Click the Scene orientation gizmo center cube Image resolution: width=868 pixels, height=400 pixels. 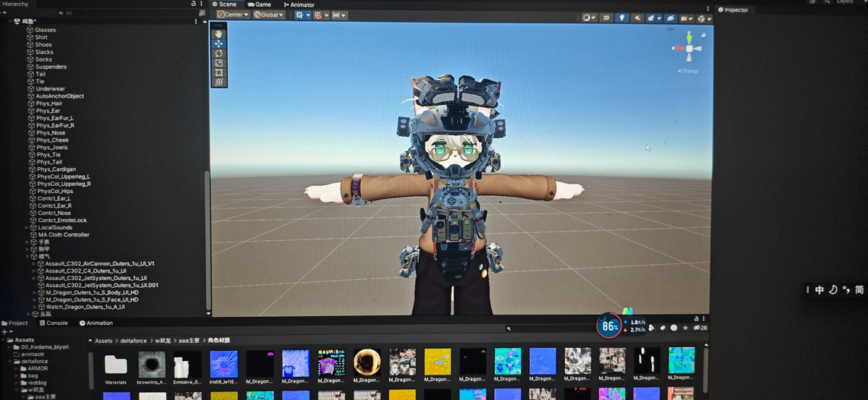pos(689,49)
